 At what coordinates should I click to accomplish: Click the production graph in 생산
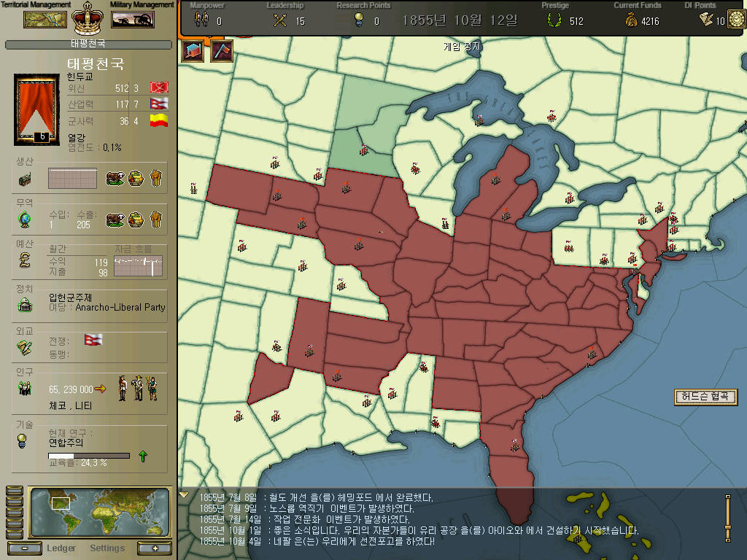coord(72,178)
